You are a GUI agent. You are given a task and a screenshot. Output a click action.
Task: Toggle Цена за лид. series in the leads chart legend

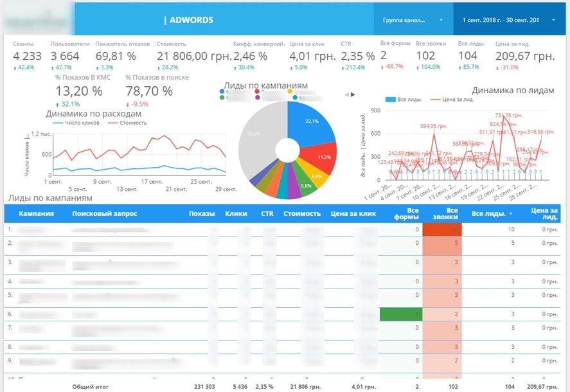(452, 99)
